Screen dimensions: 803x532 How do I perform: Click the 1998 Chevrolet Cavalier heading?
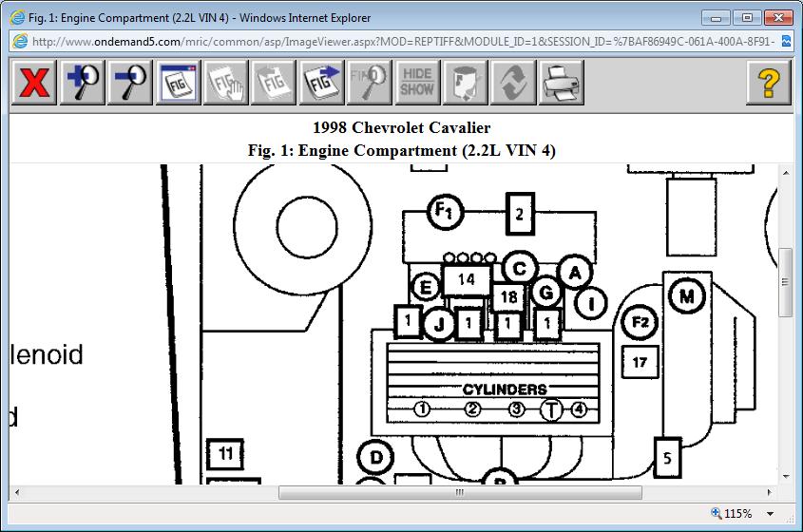click(401, 127)
